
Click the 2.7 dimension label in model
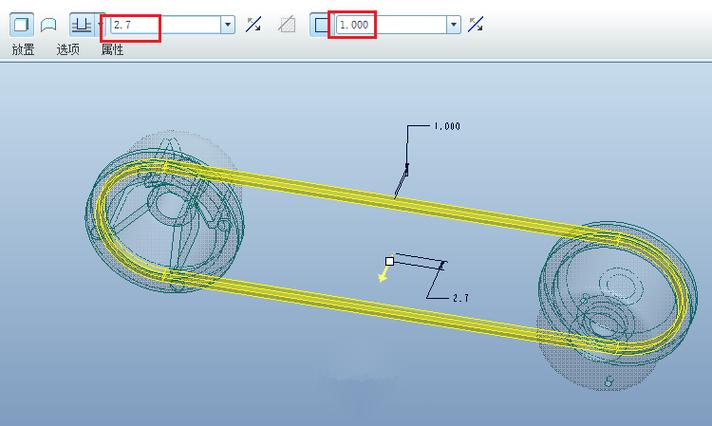coord(461,298)
